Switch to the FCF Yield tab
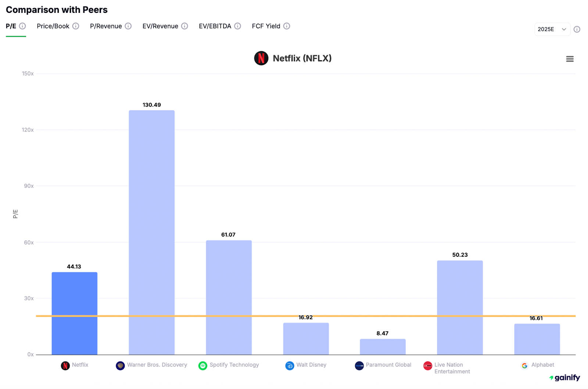Image resolution: width=588 pixels, height=389 pixels. click(266, 26)
